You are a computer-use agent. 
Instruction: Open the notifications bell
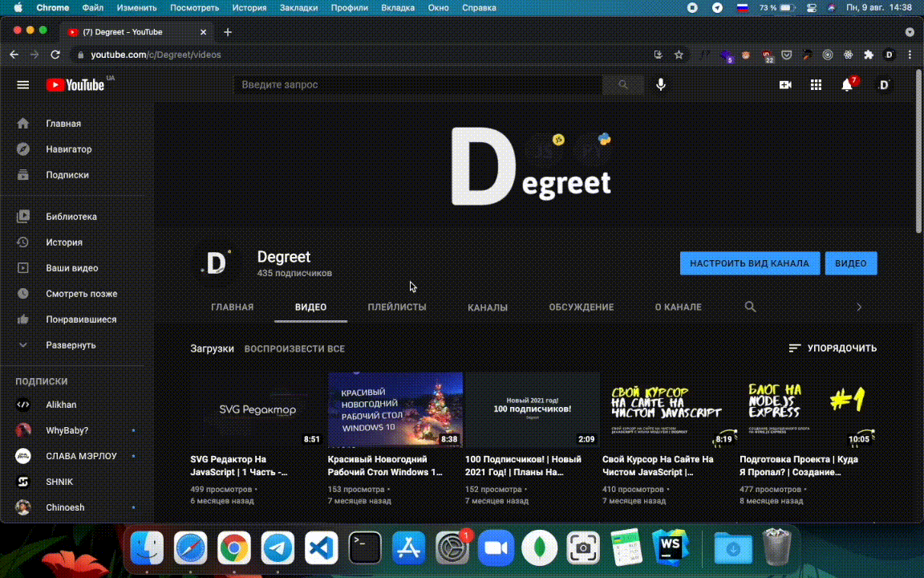click(847, 85)
